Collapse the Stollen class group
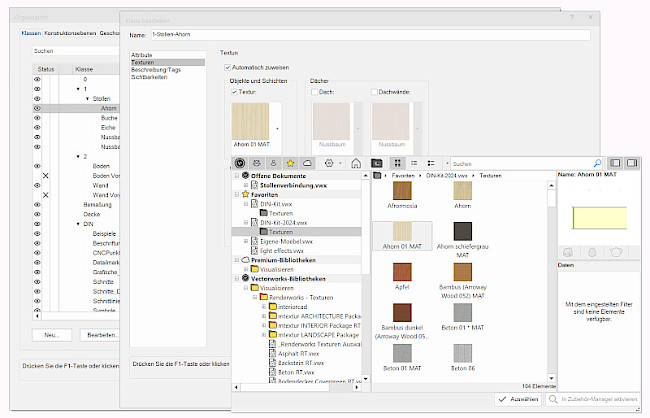Screen dimensions: 650x418 pyautogui.click(x=87, y=99)
